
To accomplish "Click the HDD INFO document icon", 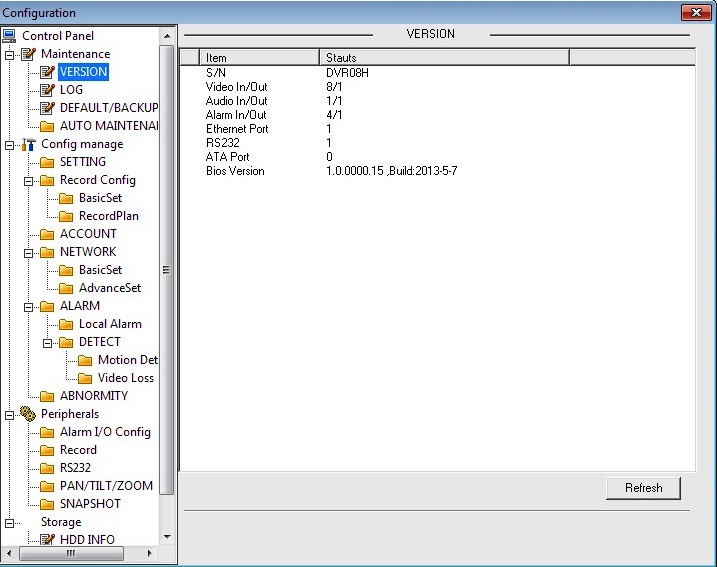I will 47,540.
